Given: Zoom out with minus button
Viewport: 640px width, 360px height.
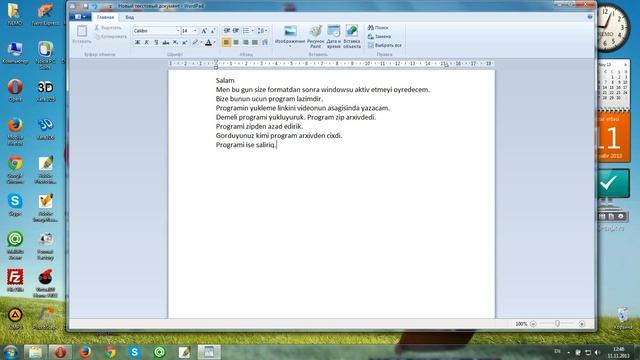Looking at the screenshot, I should pos(533,324).
